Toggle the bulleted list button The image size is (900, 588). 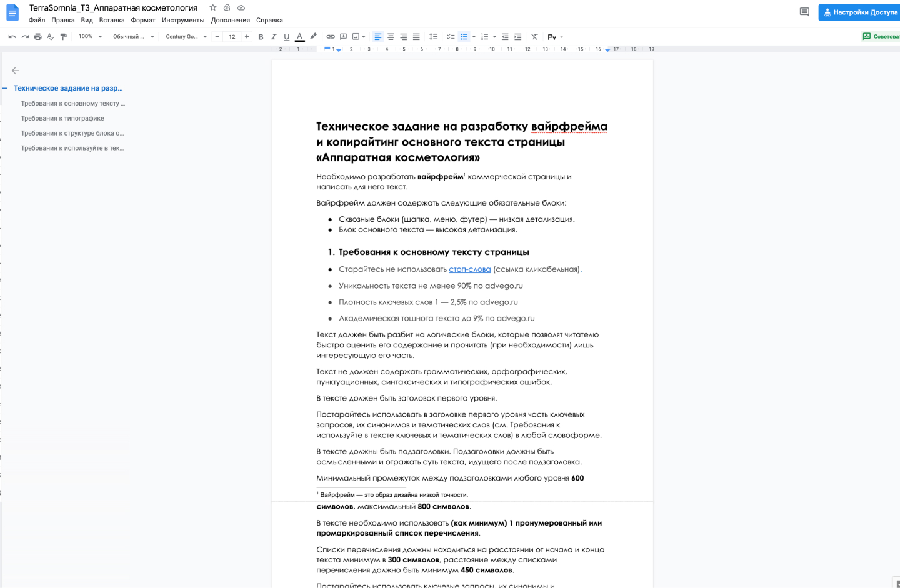tap(464, 37)
